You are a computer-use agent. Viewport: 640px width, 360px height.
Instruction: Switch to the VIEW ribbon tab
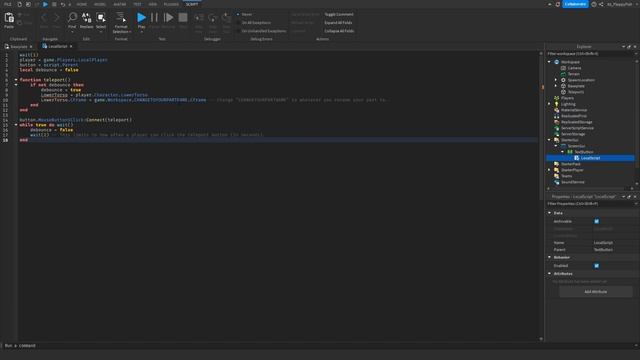153,4
